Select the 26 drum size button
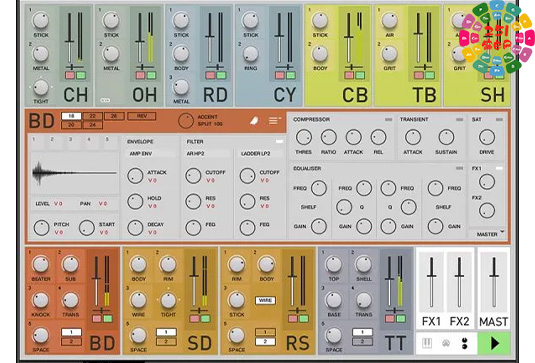This screenshot has height=363, width=535. (x=114, y=116)
